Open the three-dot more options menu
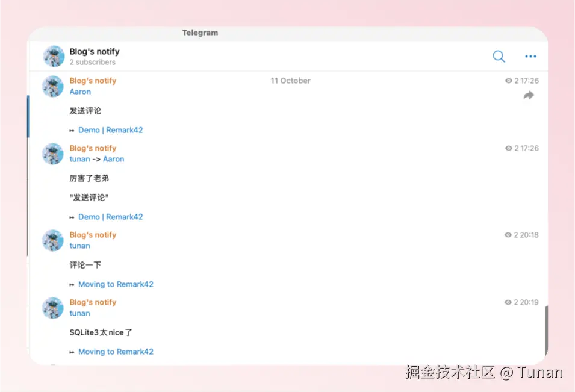Screen dimensions: 575x392 (530, 56)
